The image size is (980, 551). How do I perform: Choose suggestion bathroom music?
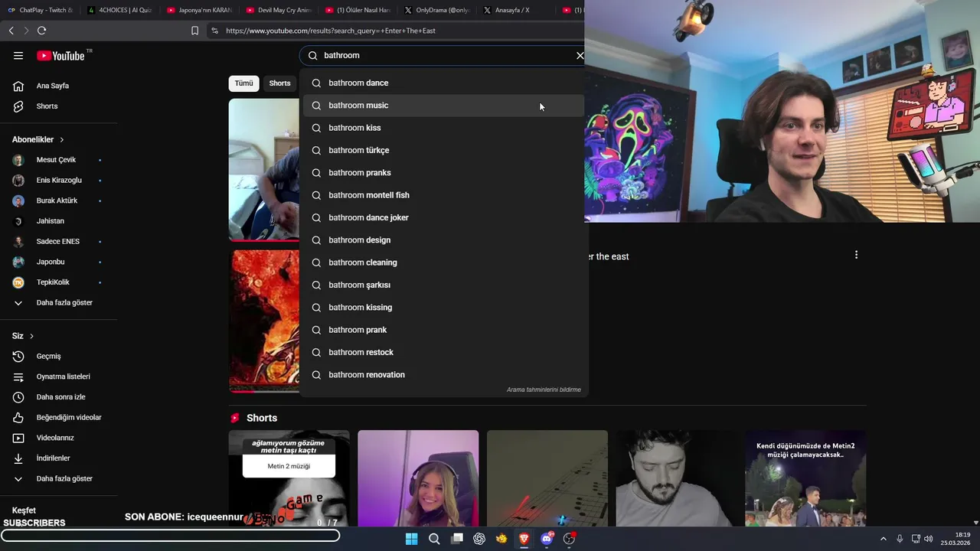tap(443, 106)
